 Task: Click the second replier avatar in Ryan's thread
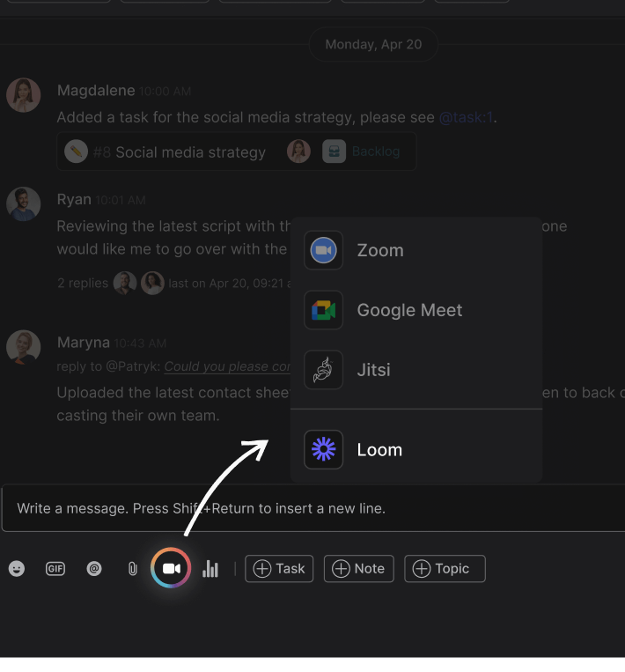(152, 283)
